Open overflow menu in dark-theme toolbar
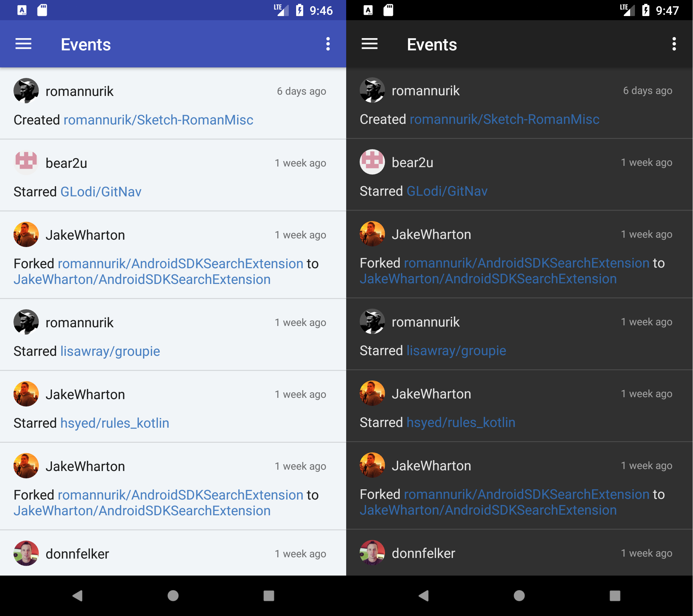693x616 pixels. pos(674,44)
